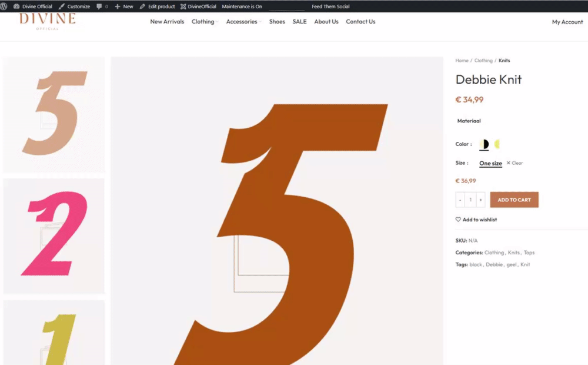Screen dimensions: 588x365
Task: Click the quantity input field
Action: [470, 200]
